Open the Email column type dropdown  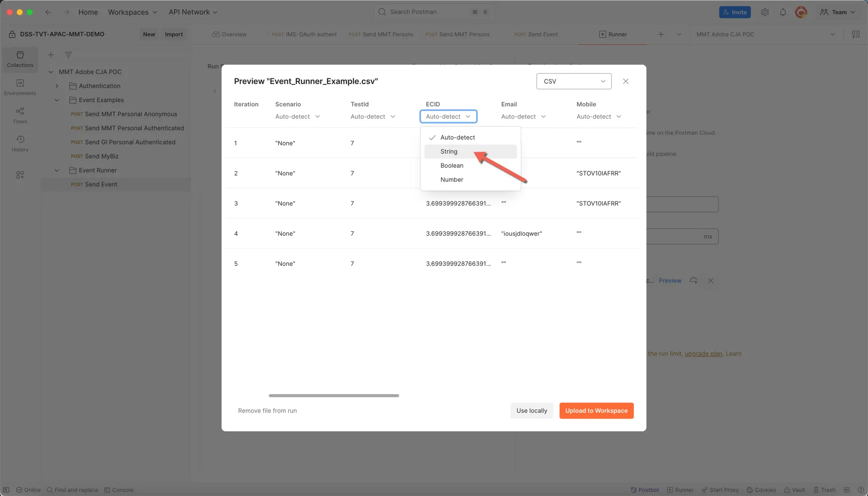[x=523, y=117]
